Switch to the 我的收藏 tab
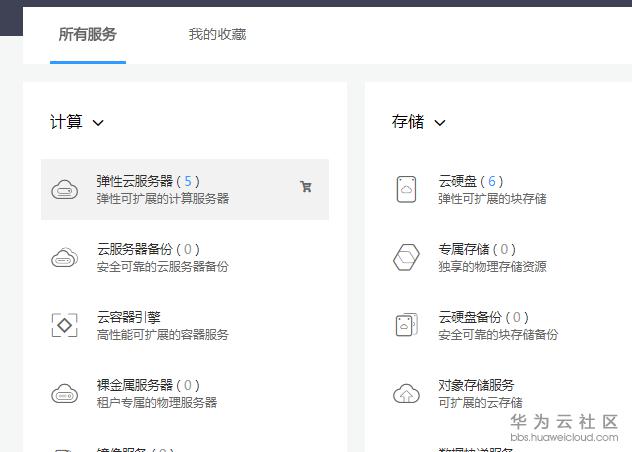Viewport: 632px width, 452px height. [217, 35]
